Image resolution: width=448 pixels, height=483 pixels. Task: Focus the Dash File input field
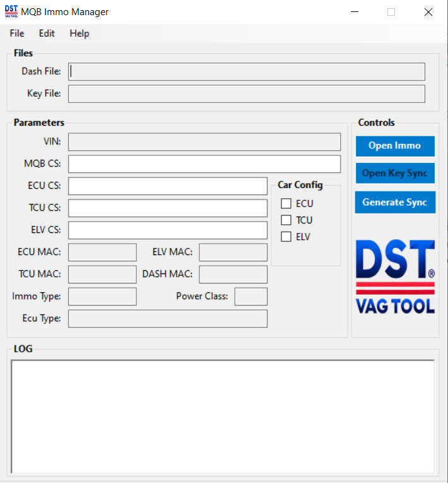tap(247, 72)
